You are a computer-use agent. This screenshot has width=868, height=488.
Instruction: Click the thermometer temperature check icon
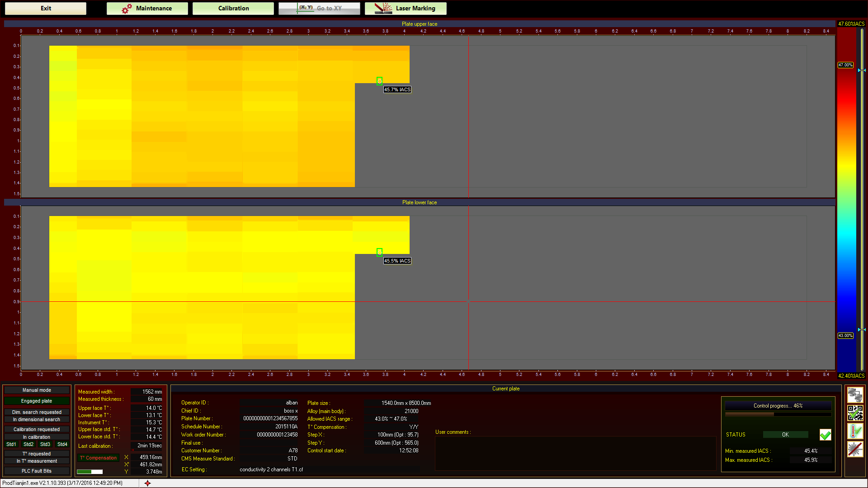tap(855, 431)
